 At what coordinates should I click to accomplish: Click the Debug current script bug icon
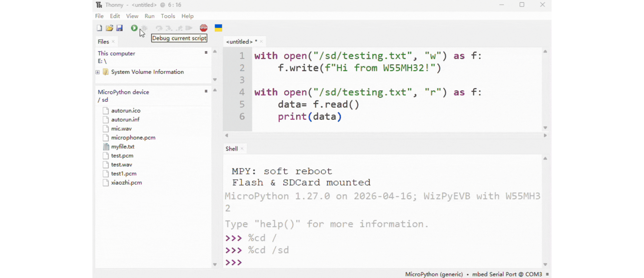click(x=144, y=28)
